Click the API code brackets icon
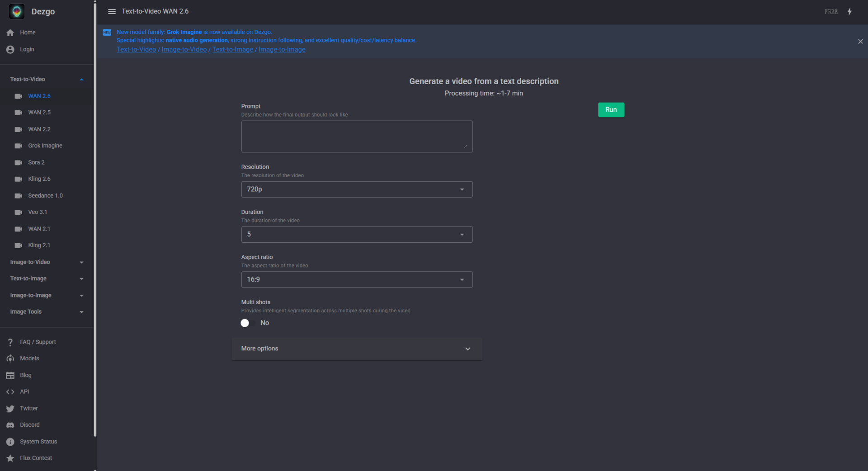868x471 pixels. coord(10,392)
